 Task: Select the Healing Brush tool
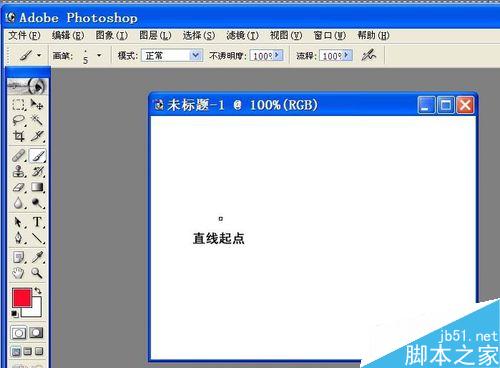(19, 156)
